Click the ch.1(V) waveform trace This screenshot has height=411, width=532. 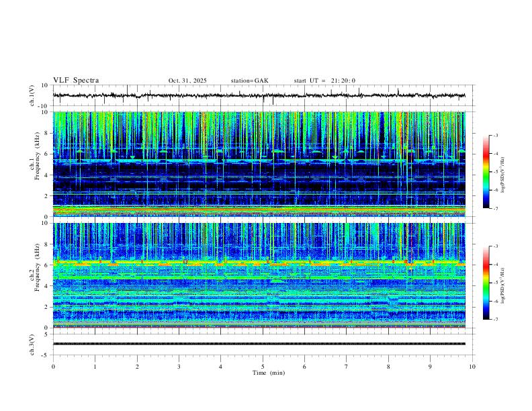click(x=259, y=95)
